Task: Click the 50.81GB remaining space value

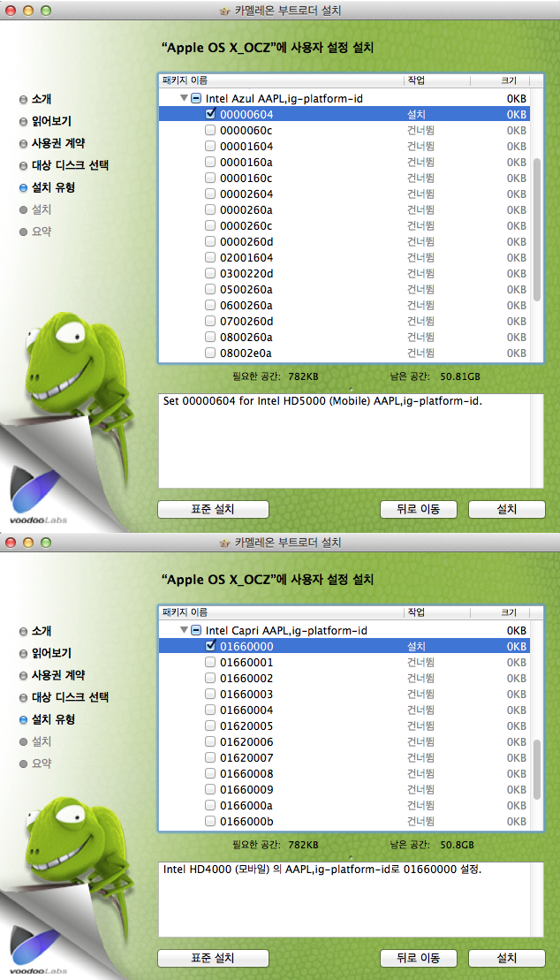Action: pos(460,376)
